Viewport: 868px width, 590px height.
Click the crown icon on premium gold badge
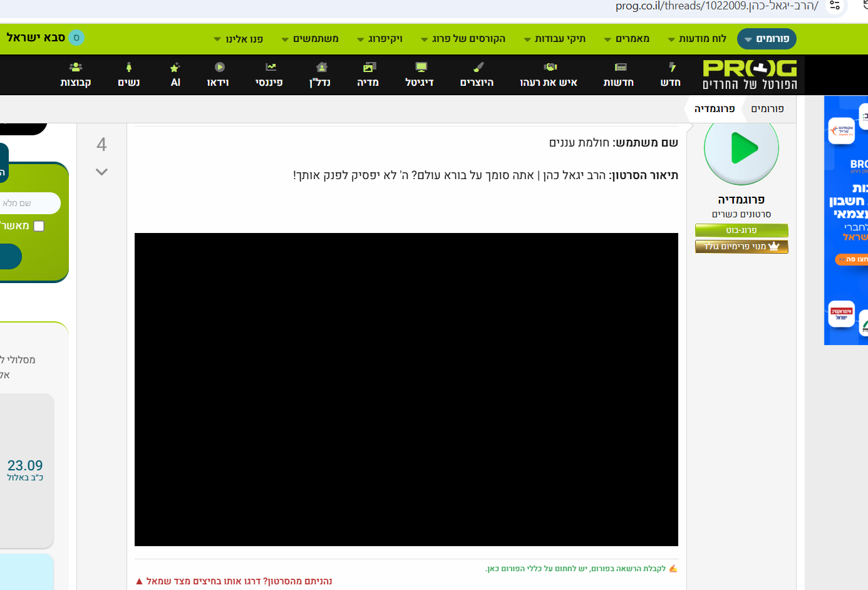[x=774, y=246]
